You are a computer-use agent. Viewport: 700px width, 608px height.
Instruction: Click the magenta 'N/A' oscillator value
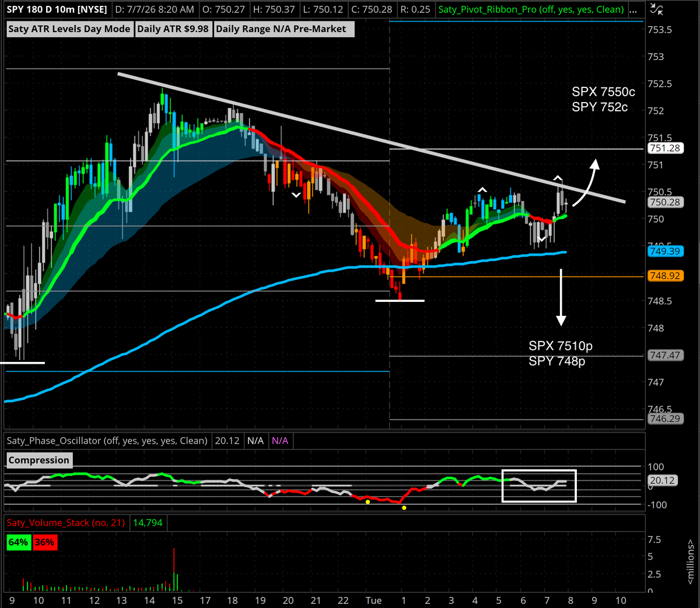click(280, 441)
